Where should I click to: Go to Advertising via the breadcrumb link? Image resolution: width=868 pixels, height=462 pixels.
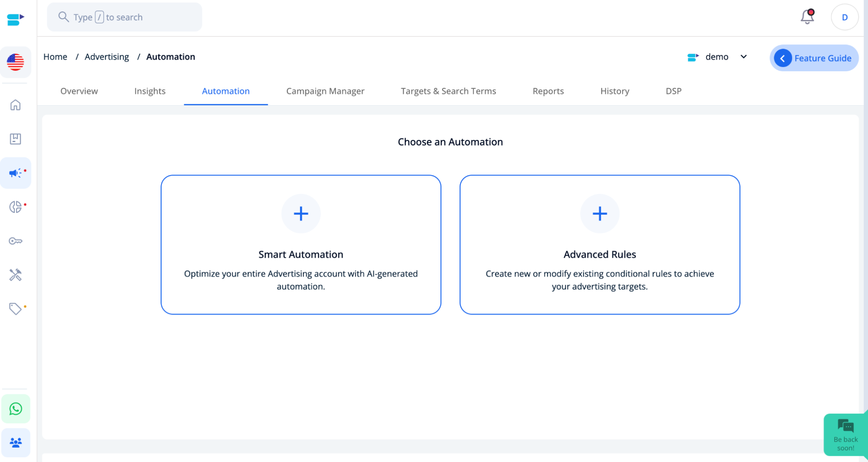[106, 57]
